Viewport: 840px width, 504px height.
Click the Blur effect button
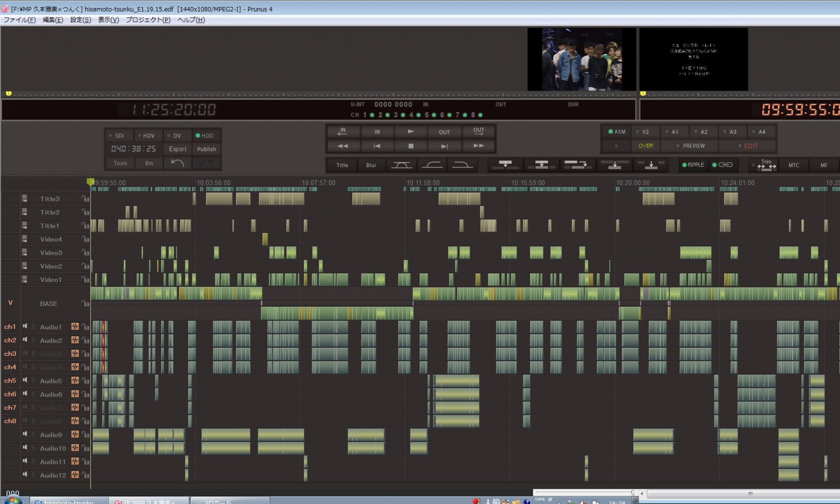coord(371,165)
